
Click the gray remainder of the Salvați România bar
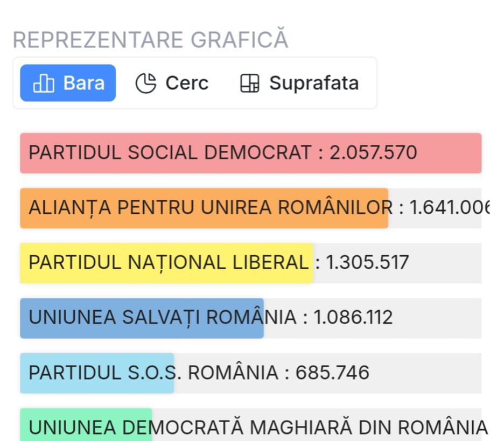click(x=373, y=318)
